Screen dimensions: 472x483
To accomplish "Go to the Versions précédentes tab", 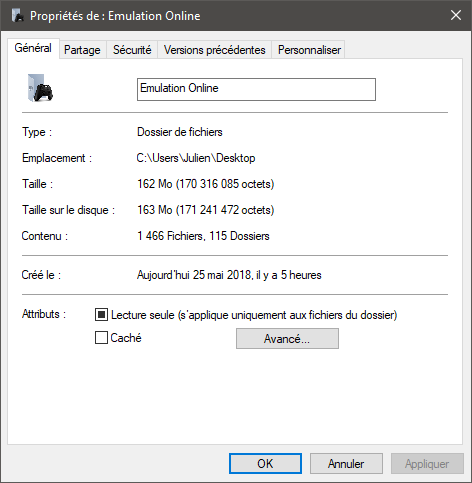I will coord(215,50).
